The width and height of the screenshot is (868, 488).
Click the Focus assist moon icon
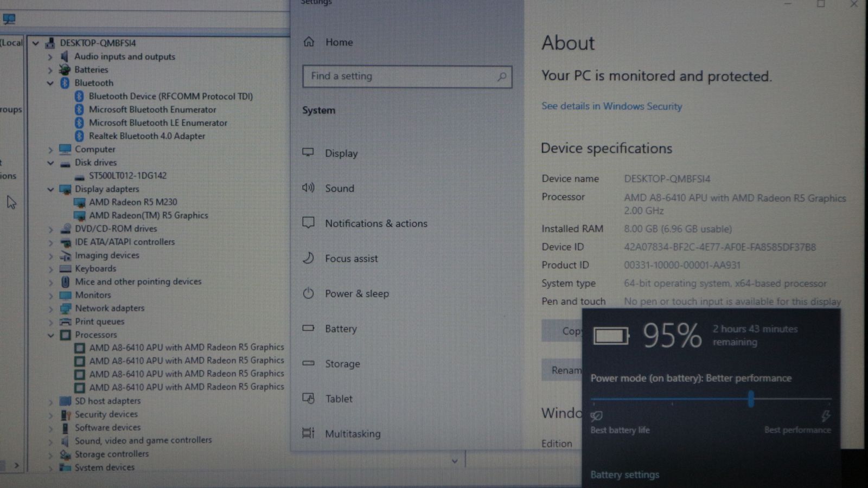point(308,258)
